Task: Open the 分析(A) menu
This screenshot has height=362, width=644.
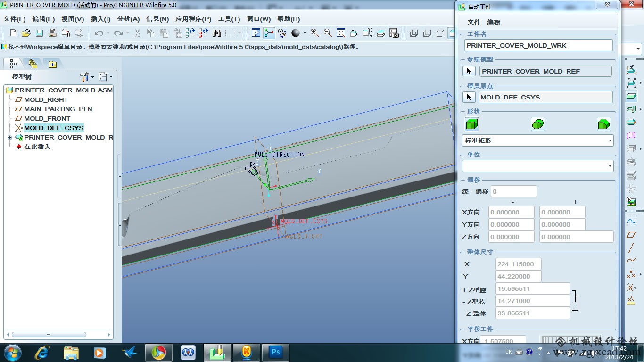Action: click(128, 19)
